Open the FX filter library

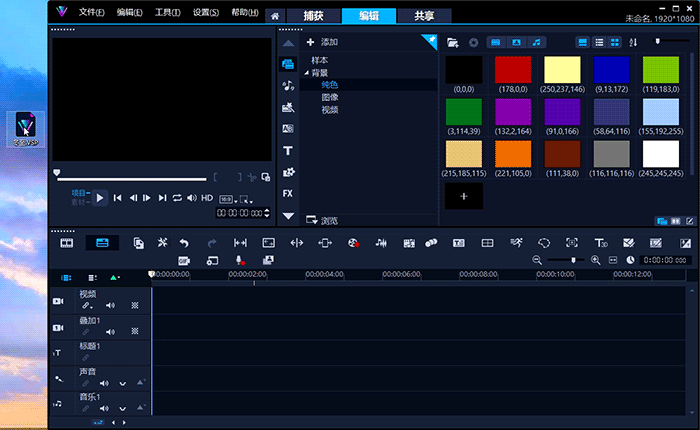pos(288,193)
